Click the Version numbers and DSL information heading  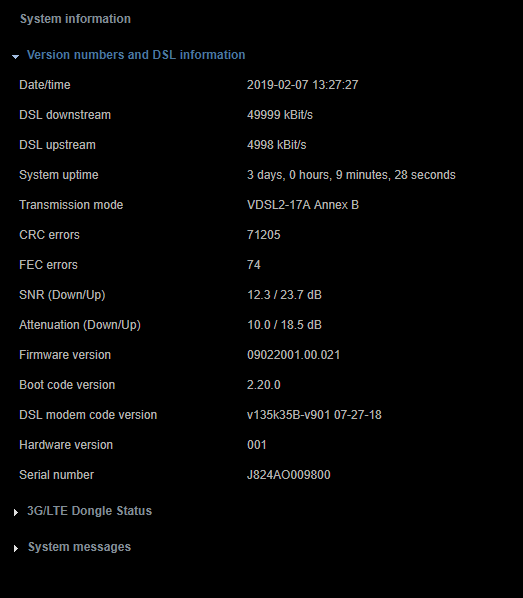[x=136, y=55]
